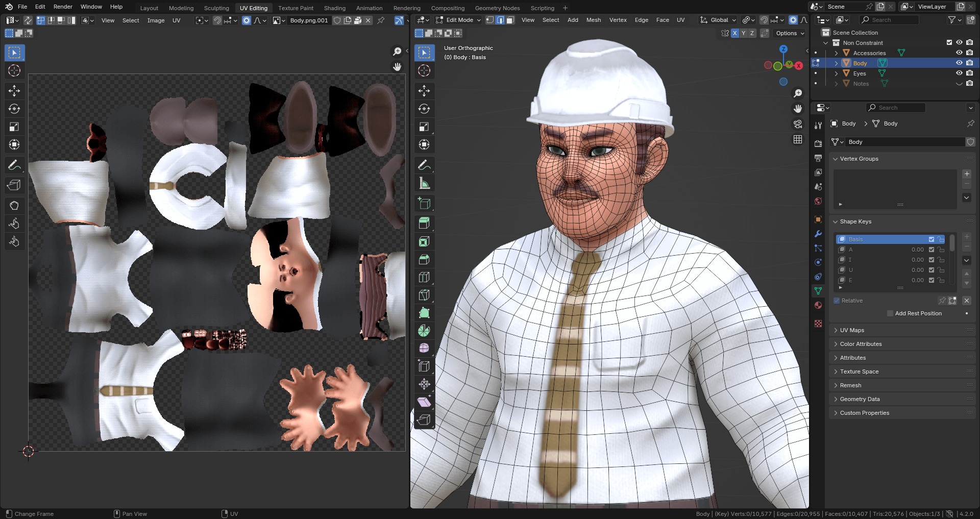Viewport: 980px width, 519px height.
Task: Select the Annotate tool in UV editor
Action: [x=14, y=165]
